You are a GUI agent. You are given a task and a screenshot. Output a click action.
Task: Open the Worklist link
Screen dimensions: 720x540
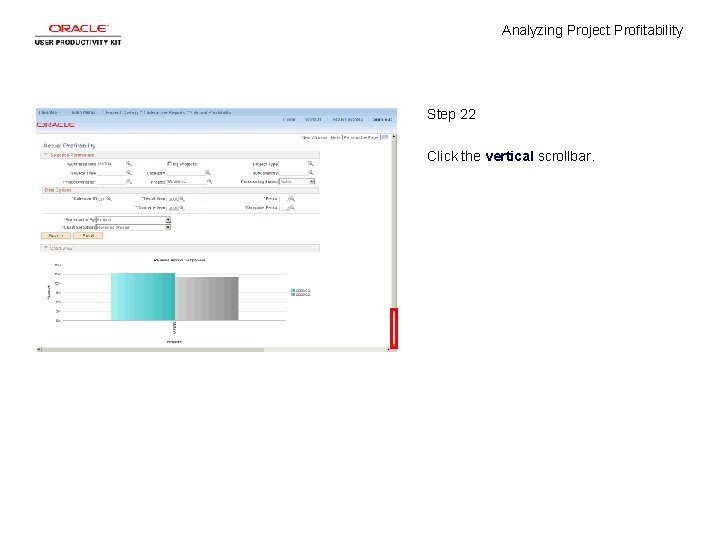pos(313,119)
